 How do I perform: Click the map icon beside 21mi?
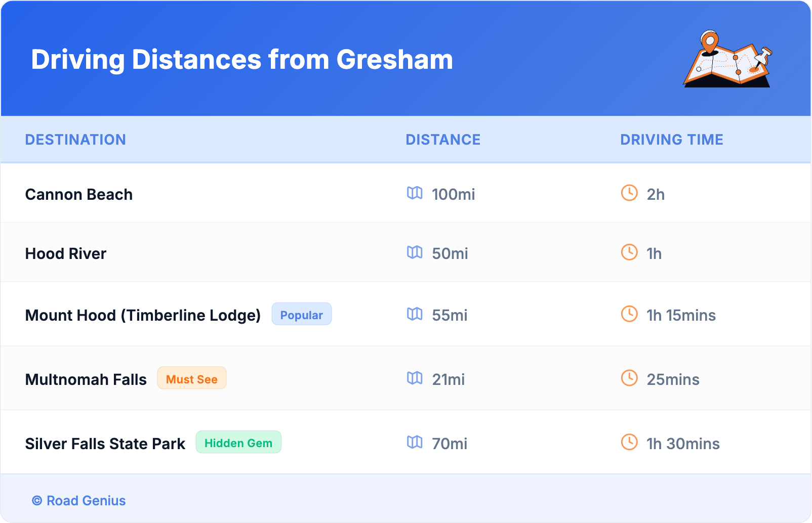click(x=415, y=378)
